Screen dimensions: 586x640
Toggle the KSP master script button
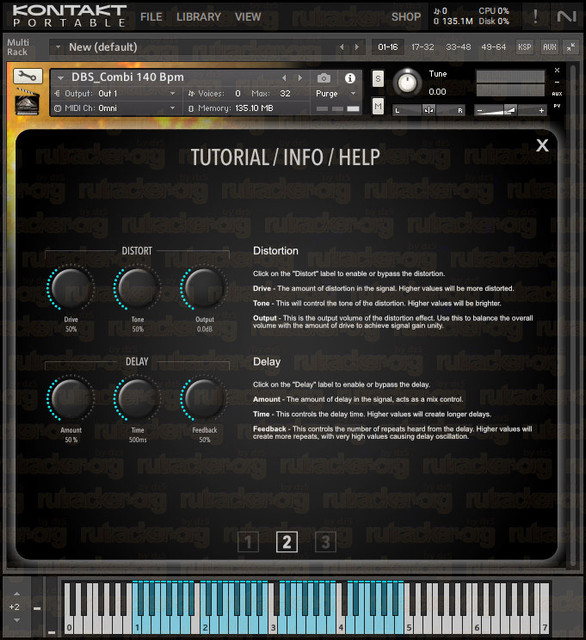[x=524, y=47]
